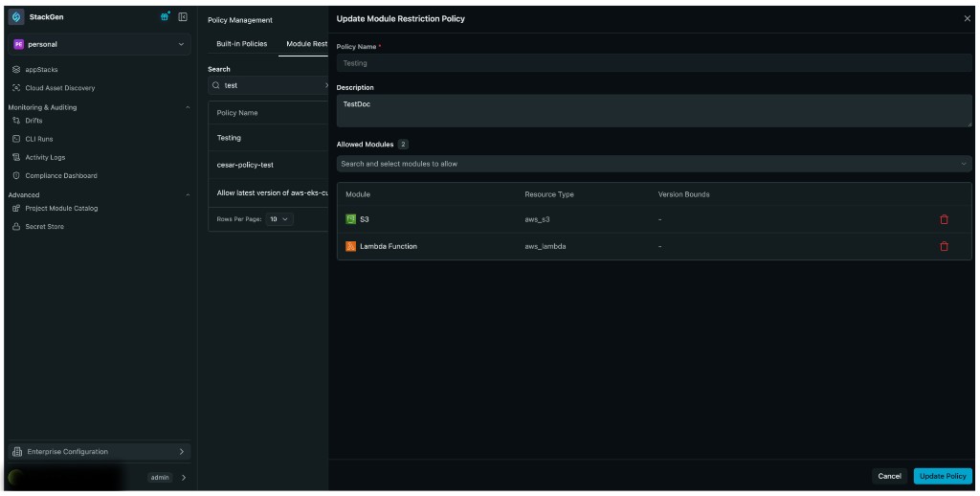Click the orange Lambda Function icon

[x=350, y=246]
